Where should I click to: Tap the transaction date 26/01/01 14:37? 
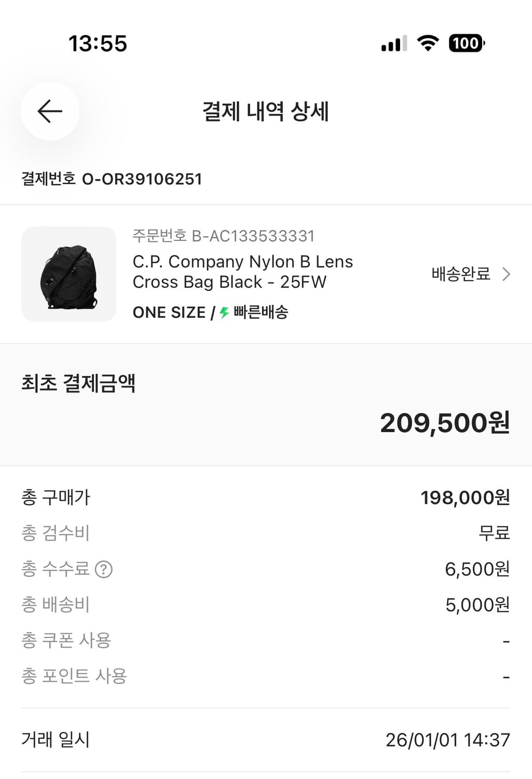447,740
